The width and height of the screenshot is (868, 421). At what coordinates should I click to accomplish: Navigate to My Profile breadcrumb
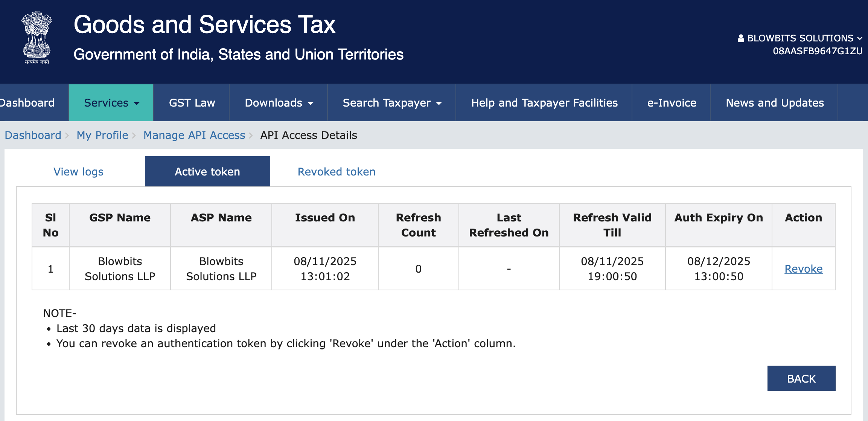102,135
